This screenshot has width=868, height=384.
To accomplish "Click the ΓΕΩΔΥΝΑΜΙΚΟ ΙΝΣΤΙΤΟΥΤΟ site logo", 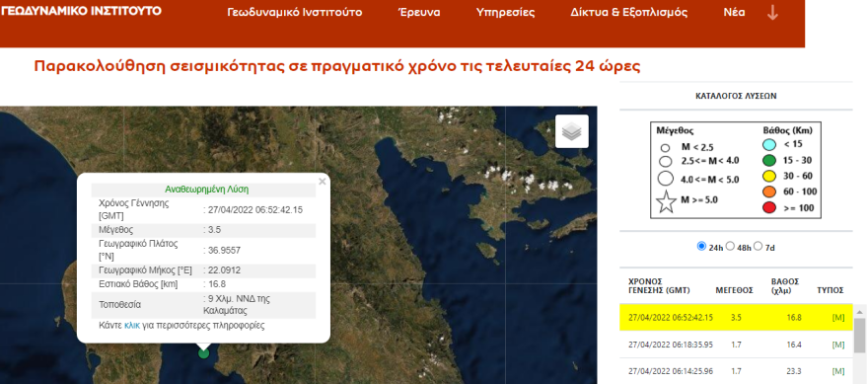I will click(81, 11).
